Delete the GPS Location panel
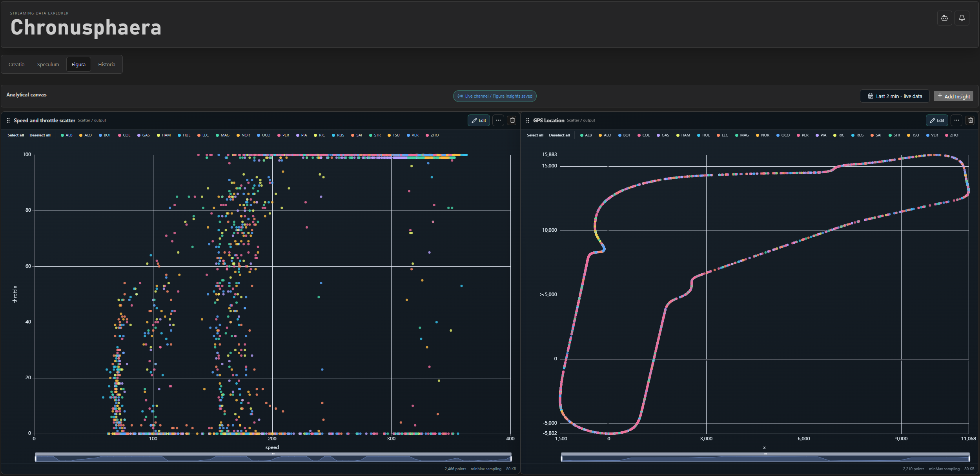 (970, 120)
